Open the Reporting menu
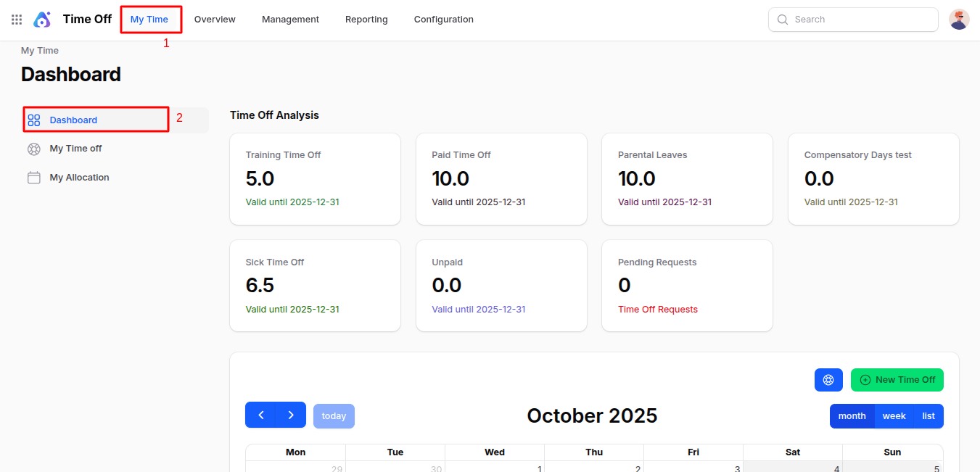Viewport: 980px width, 472px height. coord(366,19)
